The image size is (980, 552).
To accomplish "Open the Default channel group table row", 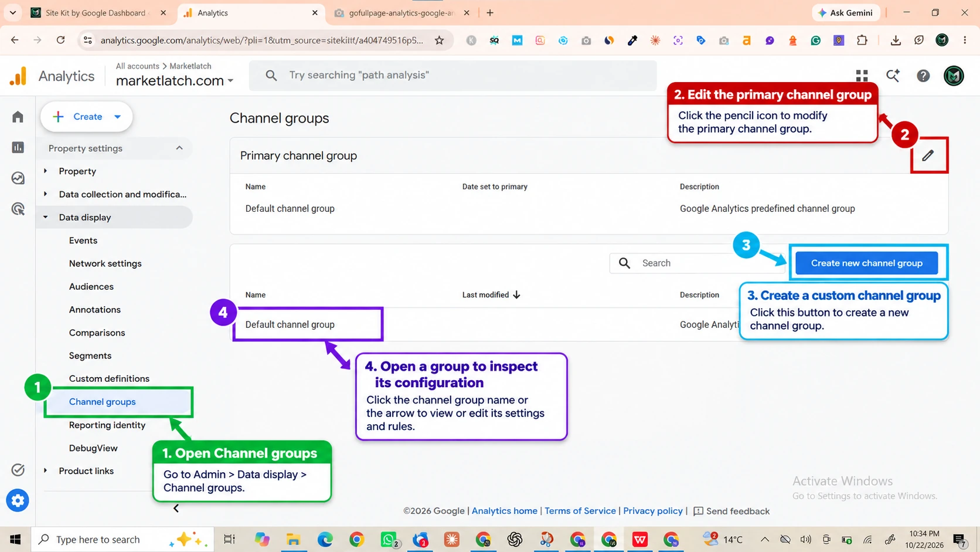I will 589,324.
